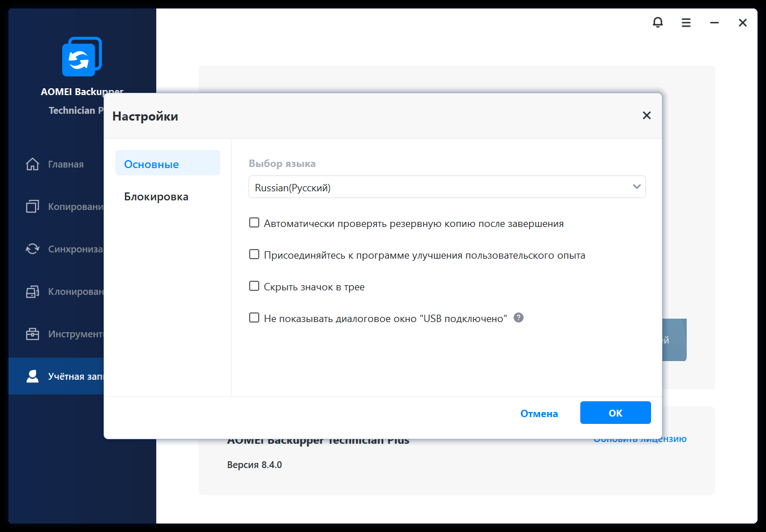
Task: Open the notifications bell
Action: pyautogui.click(x=658, y=23)
